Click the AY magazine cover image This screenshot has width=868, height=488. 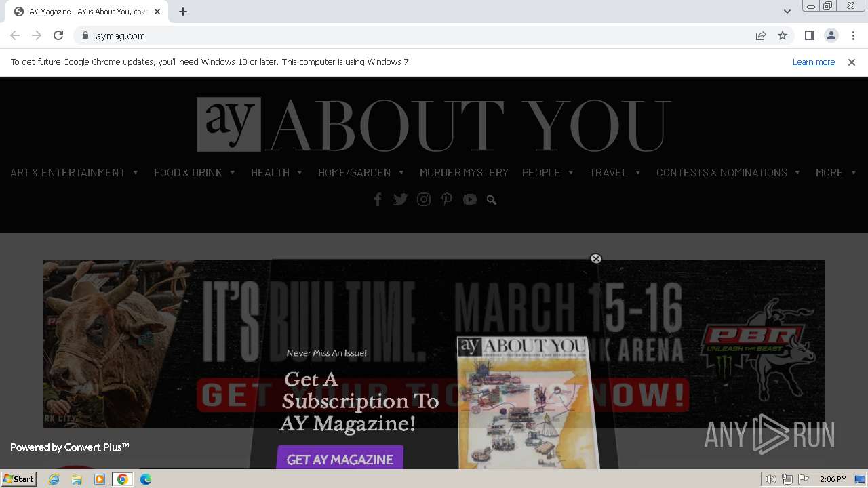(527, 403)
